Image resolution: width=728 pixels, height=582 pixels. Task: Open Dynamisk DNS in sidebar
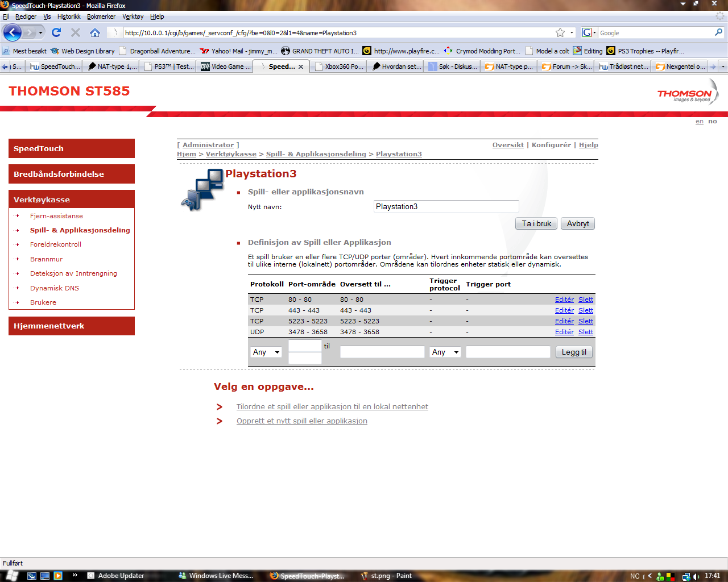(55, 288)
